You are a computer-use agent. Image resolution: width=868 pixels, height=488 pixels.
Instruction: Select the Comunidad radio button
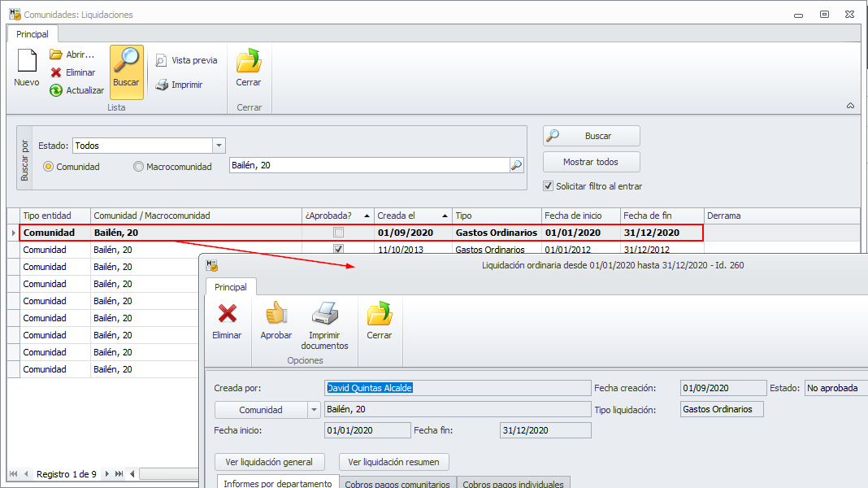[x=49, y=167]
